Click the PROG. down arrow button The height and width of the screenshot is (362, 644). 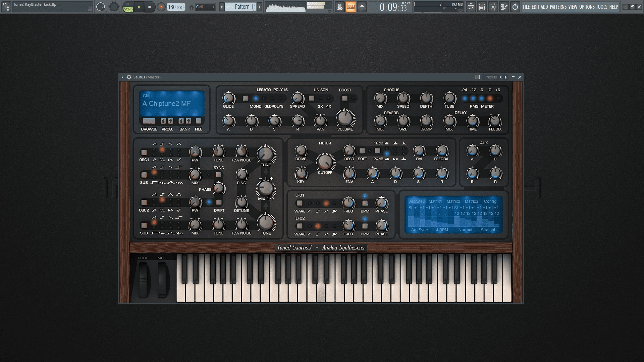171,121
